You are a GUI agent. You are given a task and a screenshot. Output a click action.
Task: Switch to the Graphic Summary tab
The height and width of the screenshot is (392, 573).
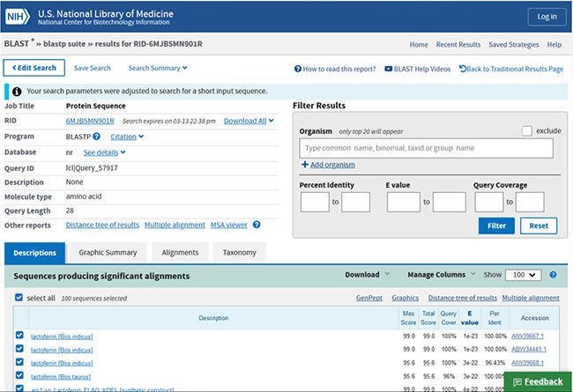(x=108, y=253)
